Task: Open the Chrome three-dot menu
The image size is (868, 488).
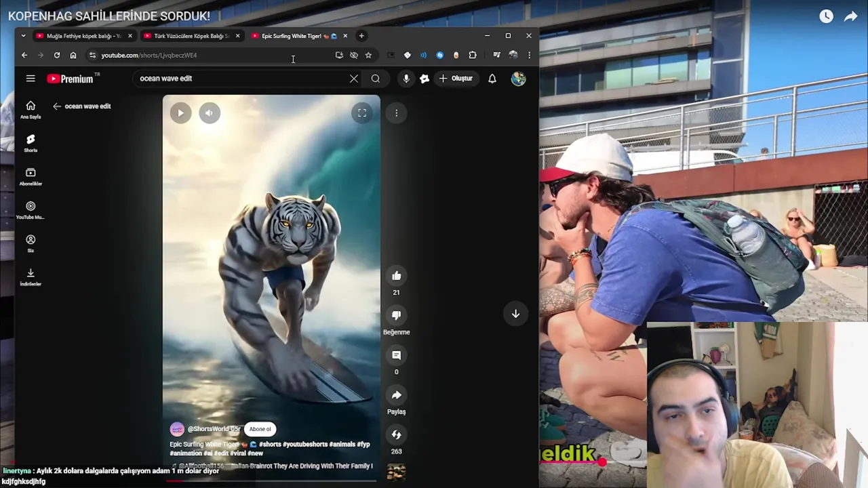Action: (529, 56)
